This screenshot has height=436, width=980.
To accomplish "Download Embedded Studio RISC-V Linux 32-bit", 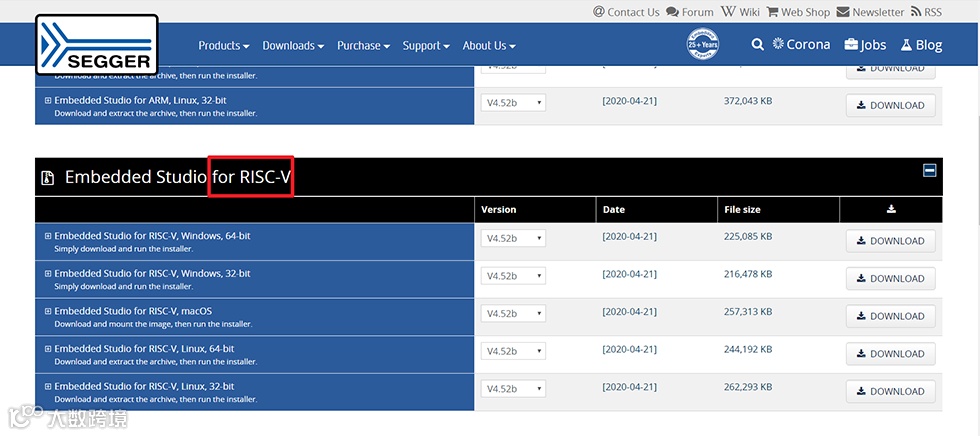I will tap(891, 391).
